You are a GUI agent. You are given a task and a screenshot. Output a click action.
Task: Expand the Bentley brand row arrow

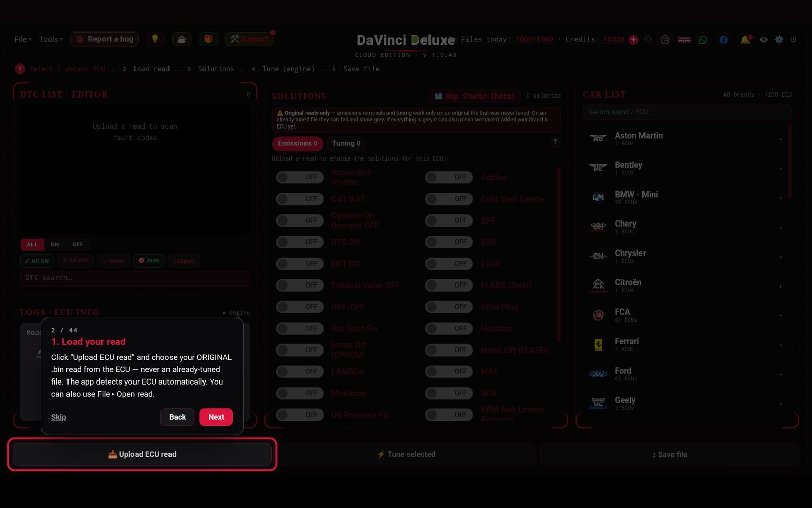[x=781, y=168]
